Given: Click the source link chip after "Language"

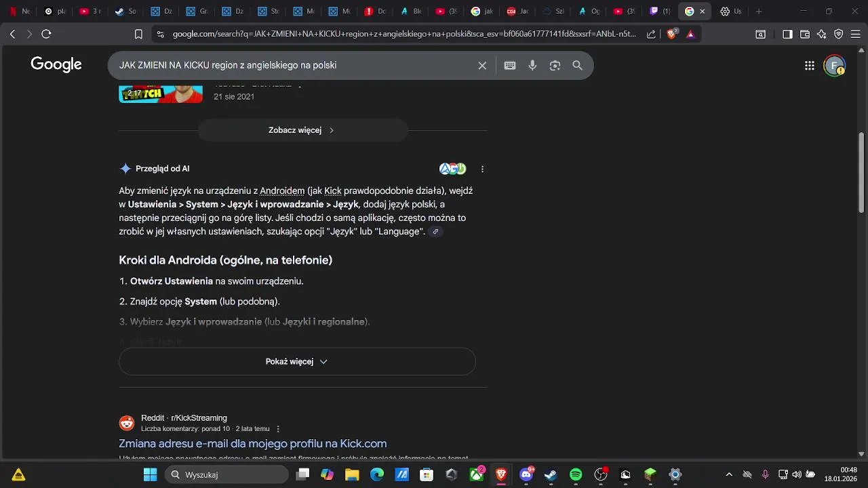Looking at the screenshot, I should click(436, 232).
